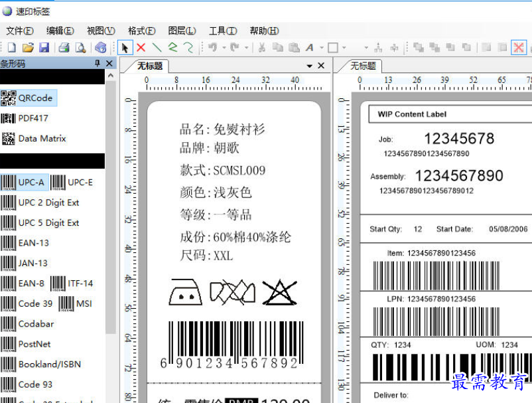The image size is (532, 403).
Task: Open the Redo history dropdown arrow
Action: point(246,48)
